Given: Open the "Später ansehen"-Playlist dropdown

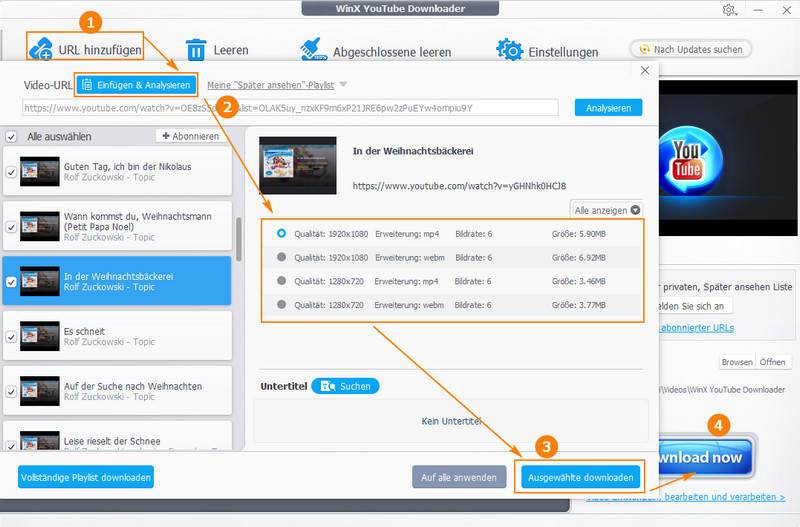Looking at the screenshot, I should point(343,85).
